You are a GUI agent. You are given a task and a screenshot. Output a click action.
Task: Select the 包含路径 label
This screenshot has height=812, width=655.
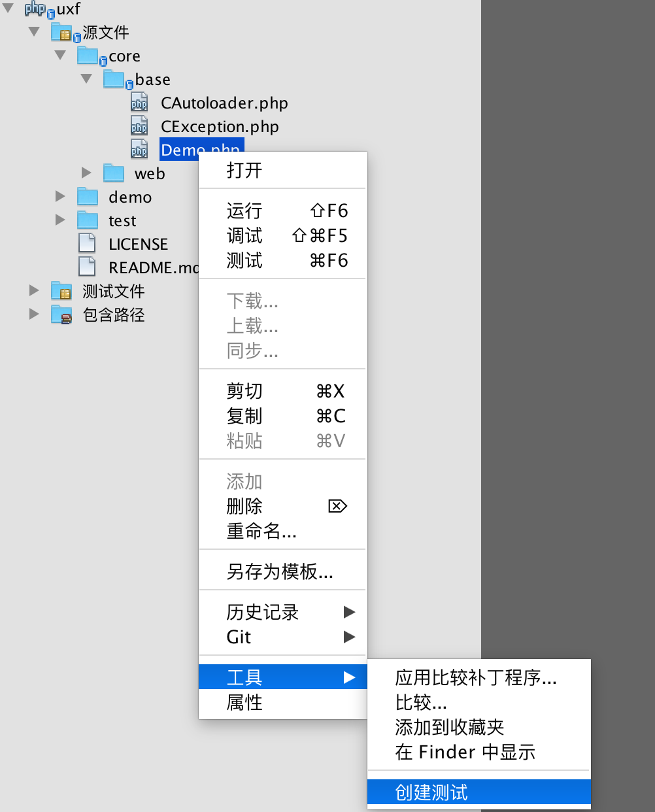pos(114,314)
